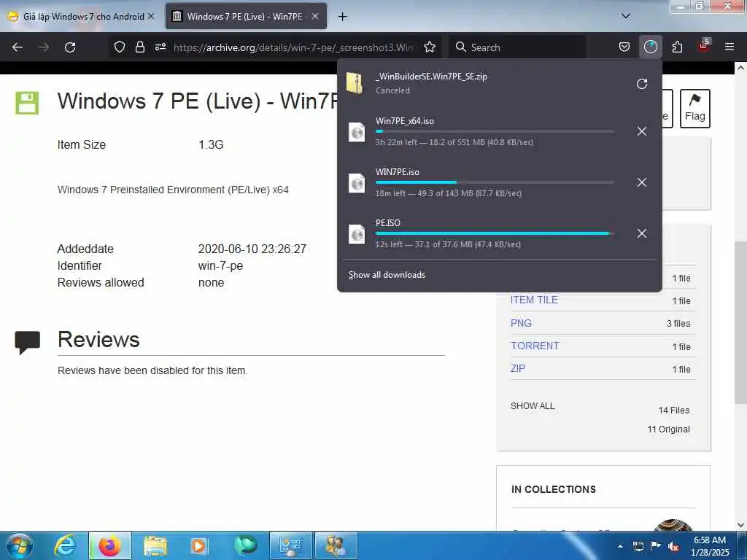The width and height of the screenshot is (747, 560).
Task: Click the PE.ISO disc file icon
Action: [x=356, y=234]
